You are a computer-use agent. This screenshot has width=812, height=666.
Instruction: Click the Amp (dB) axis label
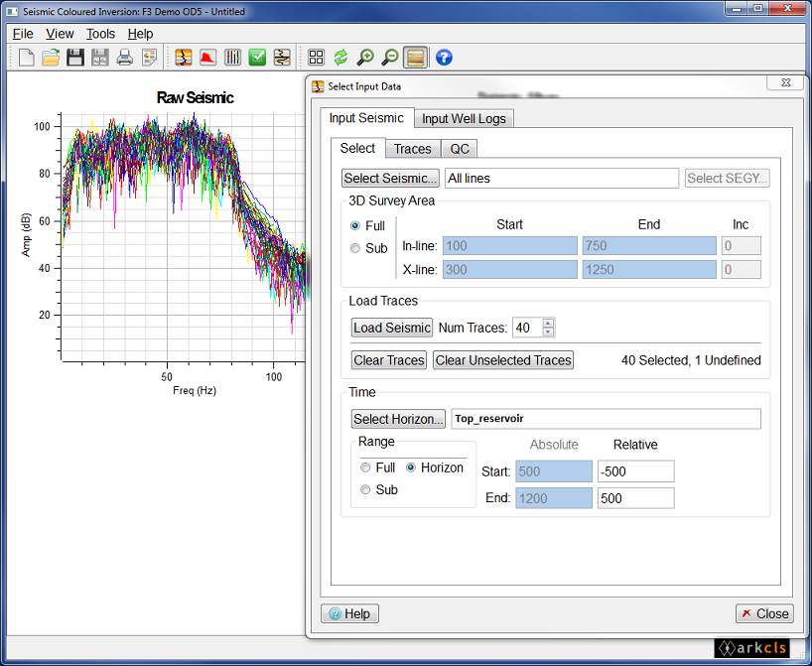click(x=26, y=234)
